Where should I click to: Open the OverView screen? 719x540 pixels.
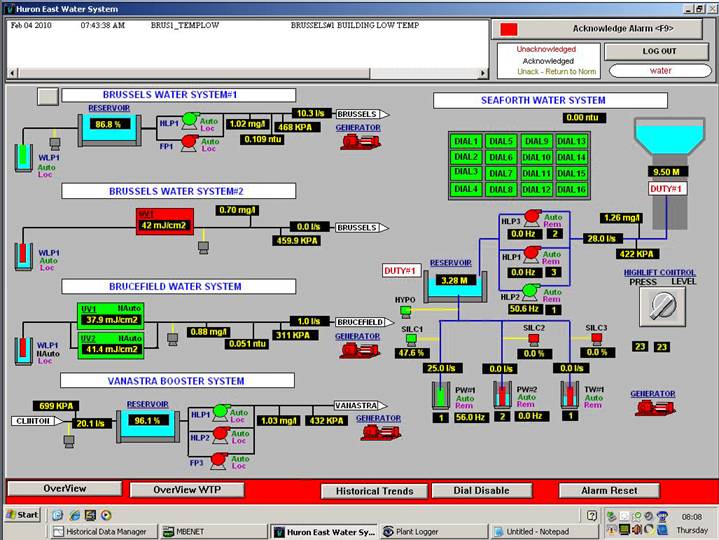[63, 489]
